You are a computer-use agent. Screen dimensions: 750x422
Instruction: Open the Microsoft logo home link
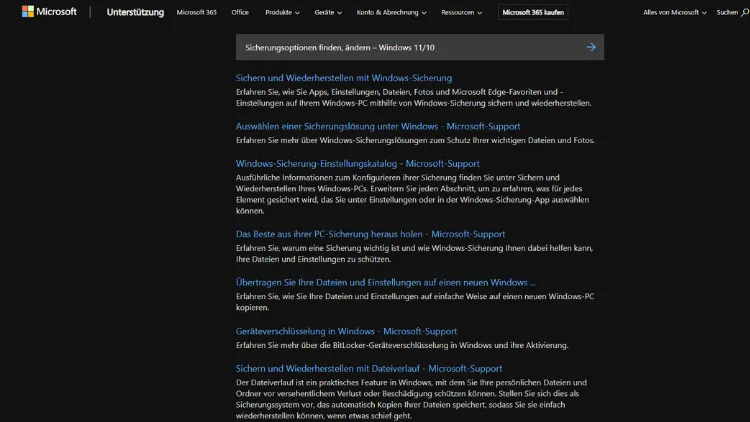(49, 11)
